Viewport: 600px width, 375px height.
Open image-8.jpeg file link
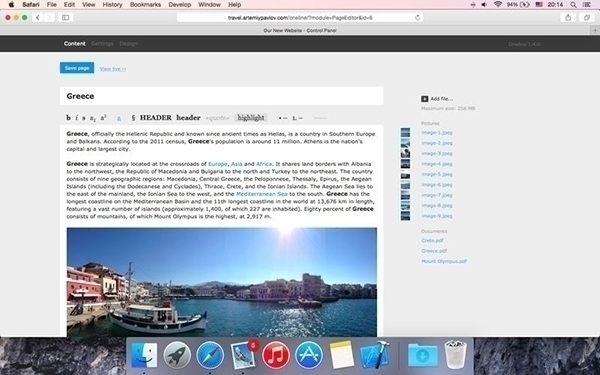[x=437, y=205]
